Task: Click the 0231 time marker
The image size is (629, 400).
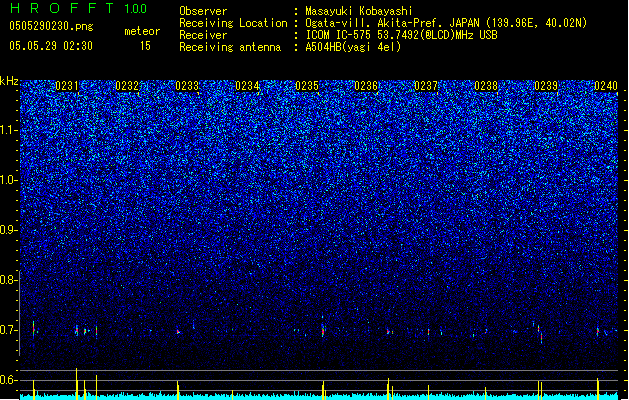Action: pyautogui.click(x=67, y=86)
